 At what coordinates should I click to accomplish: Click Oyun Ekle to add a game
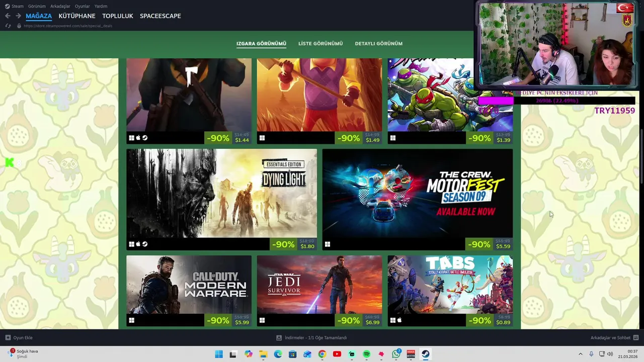pyautogui.click(x=19, y=338)
